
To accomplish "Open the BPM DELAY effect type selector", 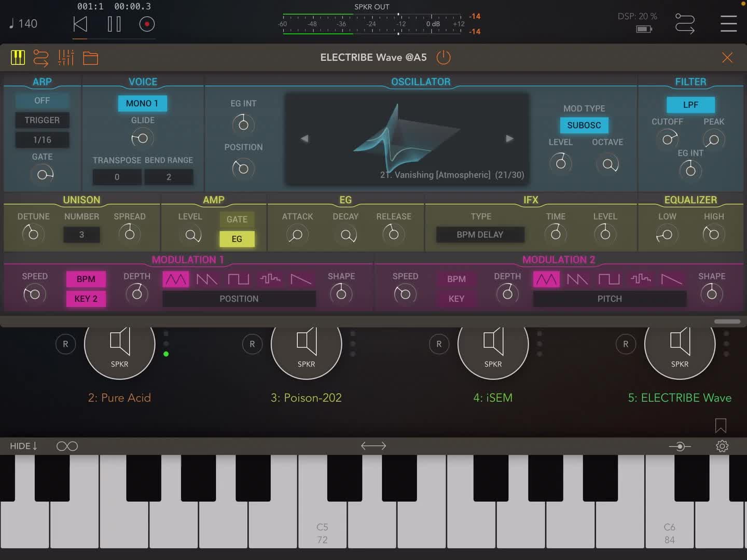I will point(480,235).
